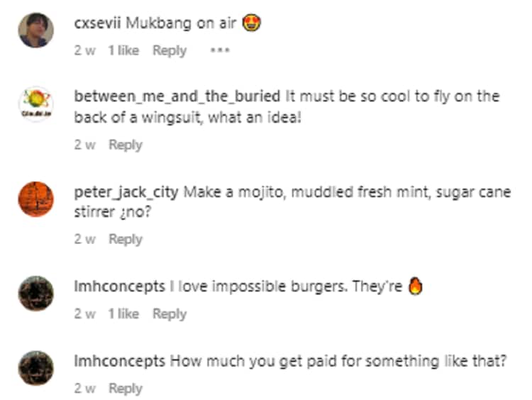Open peter_jack_city's profile picture
The image size is (532, 400).
click(x=35, y=201)
